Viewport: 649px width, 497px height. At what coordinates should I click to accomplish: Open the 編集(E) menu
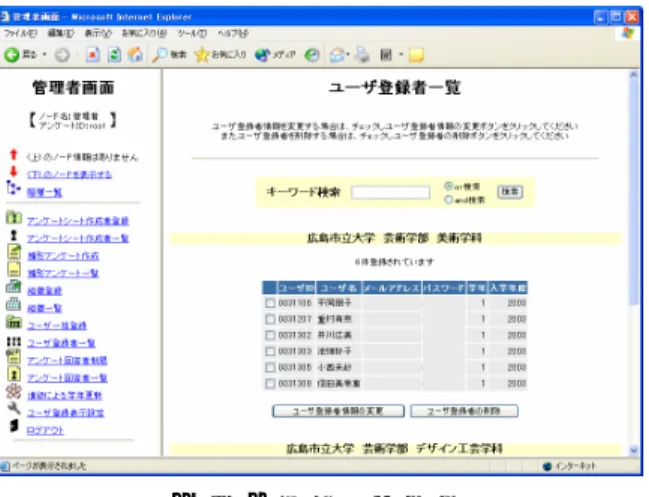point(61,33)
